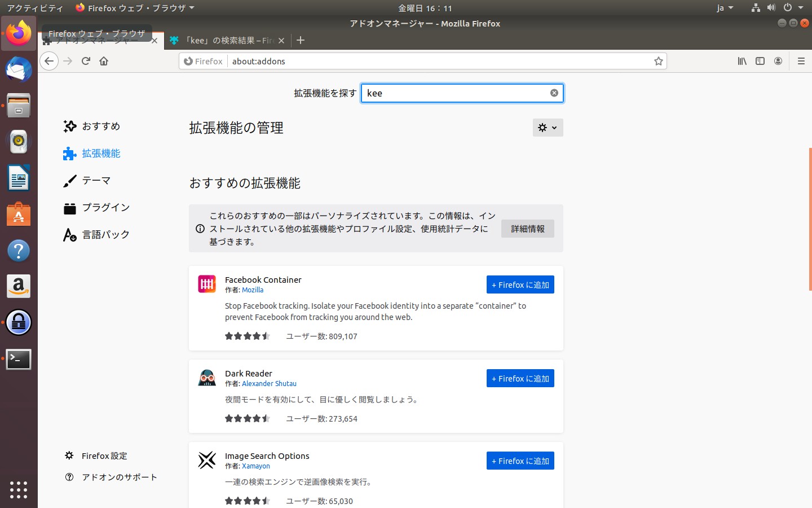Open the Firefox ウェブ・ブラウザ app menu
Screen dimensions: 812x508
pos(135,8)
